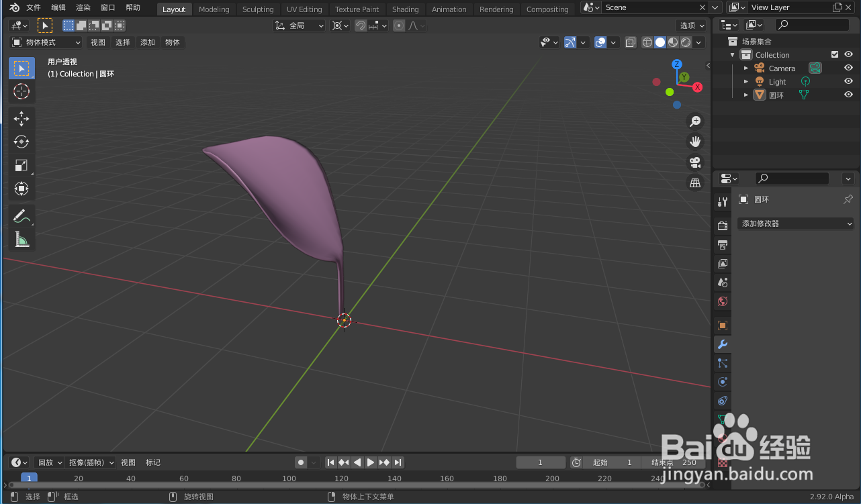Open the 渲染 menu in the top bar
The height and width of the screenshot is (504, 861).
(83, 9)
